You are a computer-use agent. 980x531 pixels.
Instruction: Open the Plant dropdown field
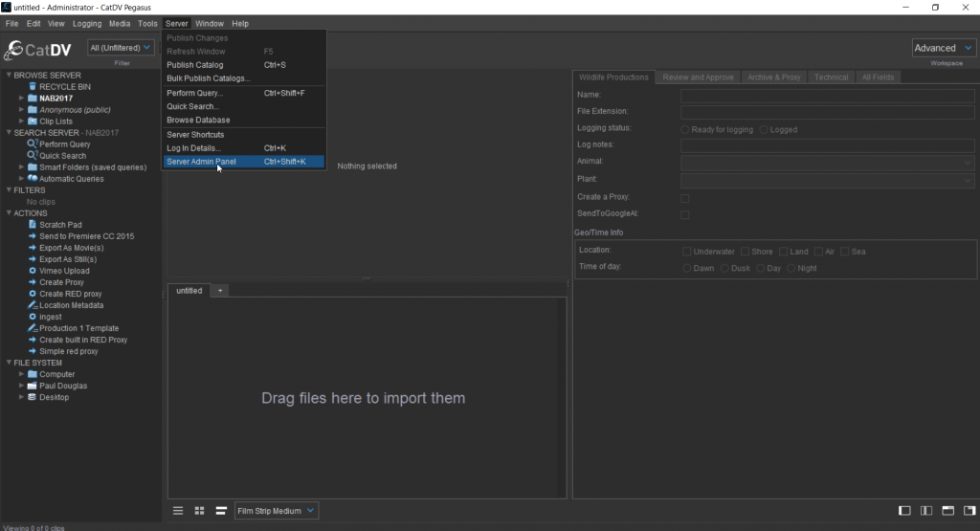coord(827,181)
